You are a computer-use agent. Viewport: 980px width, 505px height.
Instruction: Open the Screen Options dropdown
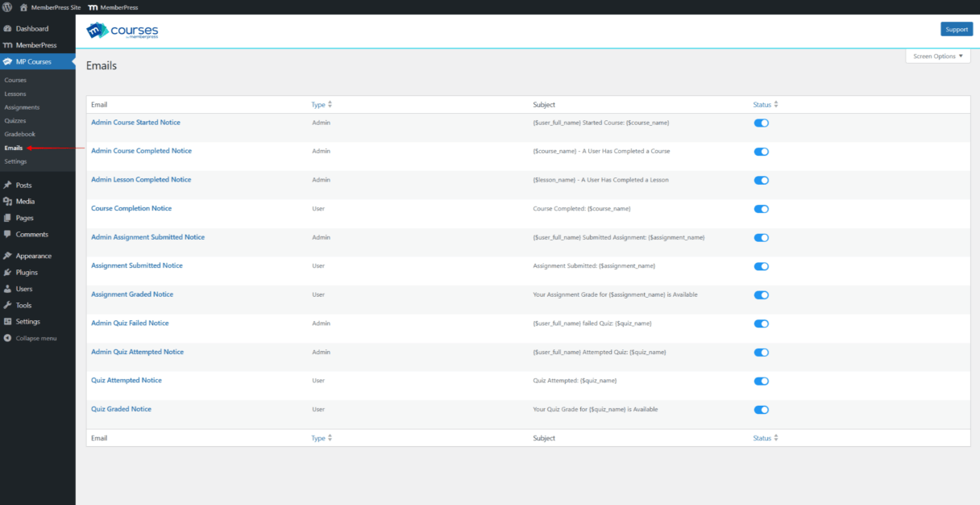[x=938, y=56]
